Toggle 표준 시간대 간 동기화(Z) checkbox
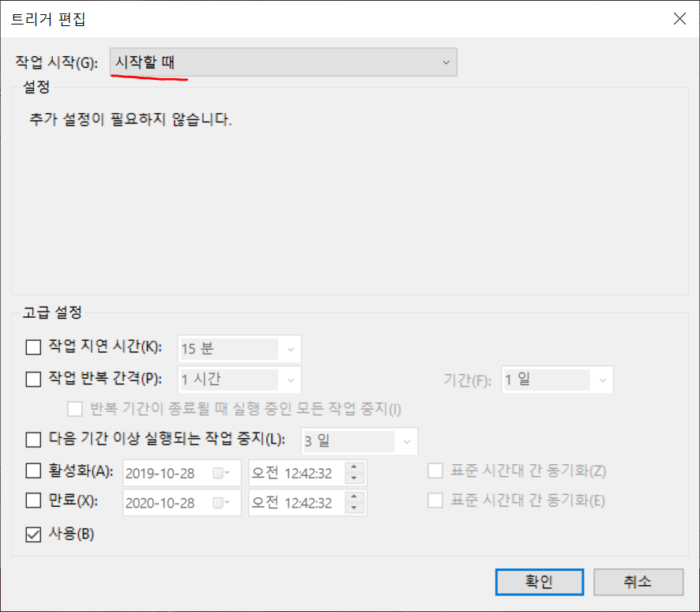700x612 pixels. tap(435, 470)
